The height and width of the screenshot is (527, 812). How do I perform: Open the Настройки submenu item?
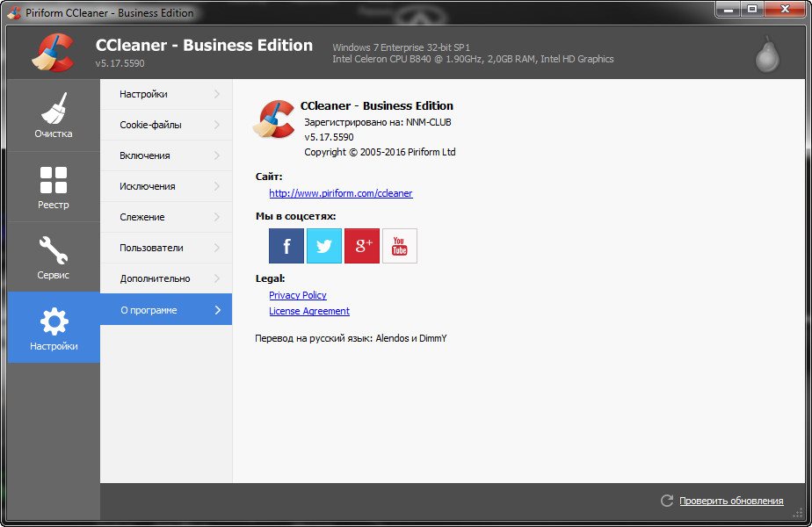[x=166, y=94]
